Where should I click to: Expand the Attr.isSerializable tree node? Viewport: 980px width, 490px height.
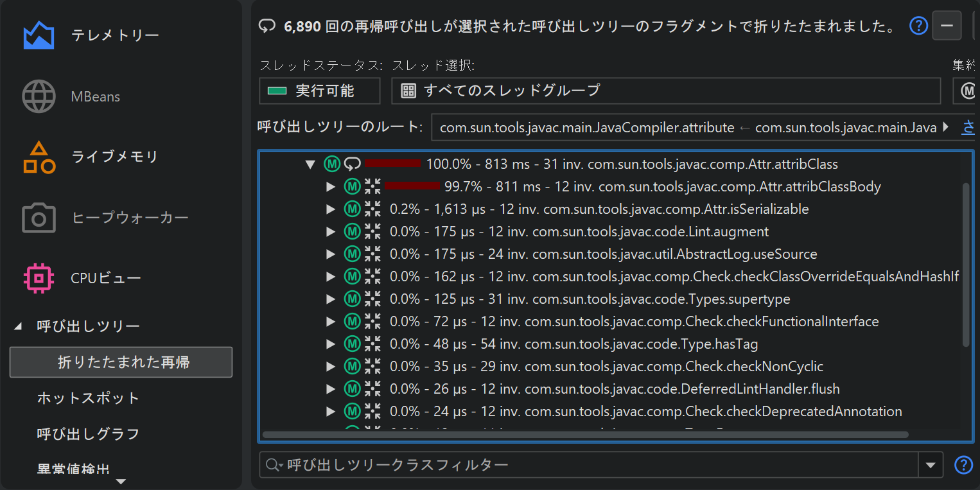[x=331, y=209]
